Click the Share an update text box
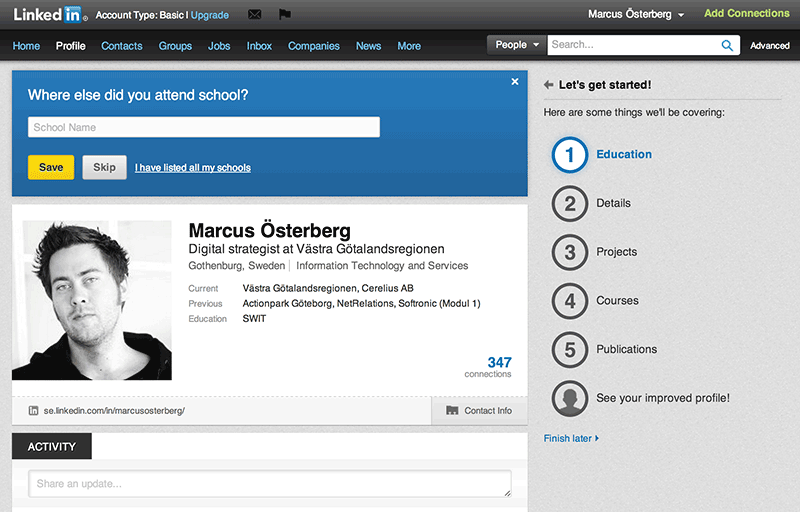 coord(270,483)
